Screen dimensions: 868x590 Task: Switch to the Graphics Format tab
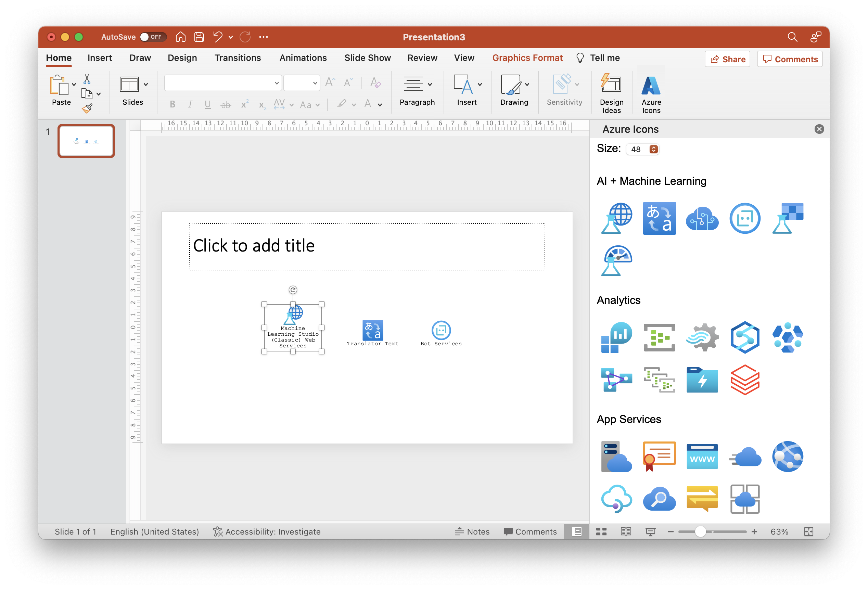[x=527, y=58]
